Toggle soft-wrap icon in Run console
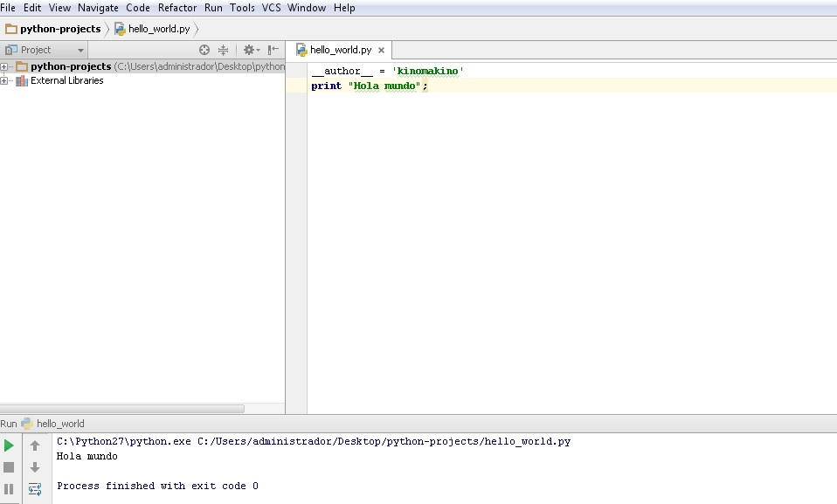This screenshot has width=837, height=504. point(35,489)
